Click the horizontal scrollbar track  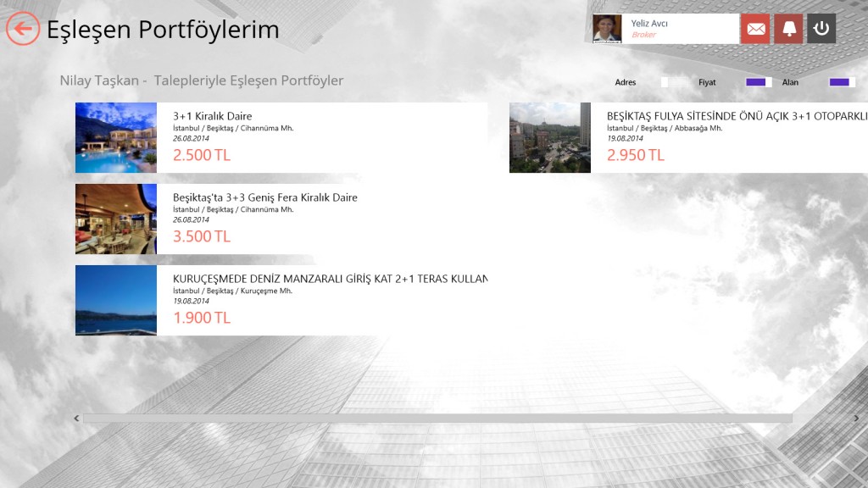(x=437, y=418)
